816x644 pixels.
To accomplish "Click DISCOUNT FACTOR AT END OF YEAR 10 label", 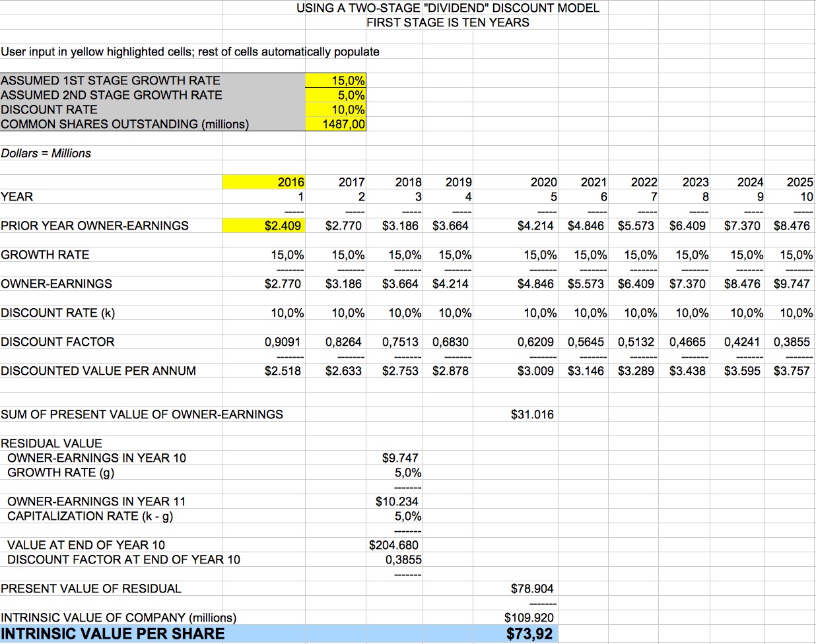I will tap(123, 560).
